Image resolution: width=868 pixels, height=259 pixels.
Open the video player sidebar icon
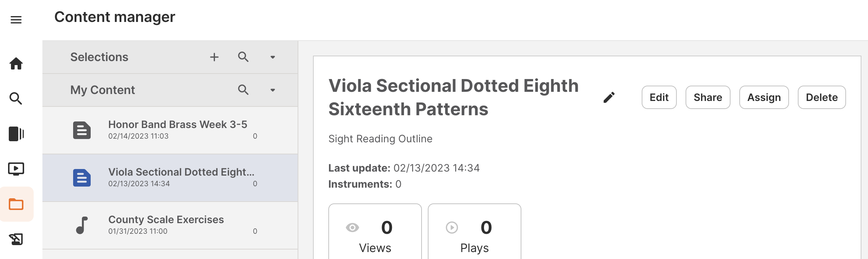pyautogui.click(x=16, y=169)
